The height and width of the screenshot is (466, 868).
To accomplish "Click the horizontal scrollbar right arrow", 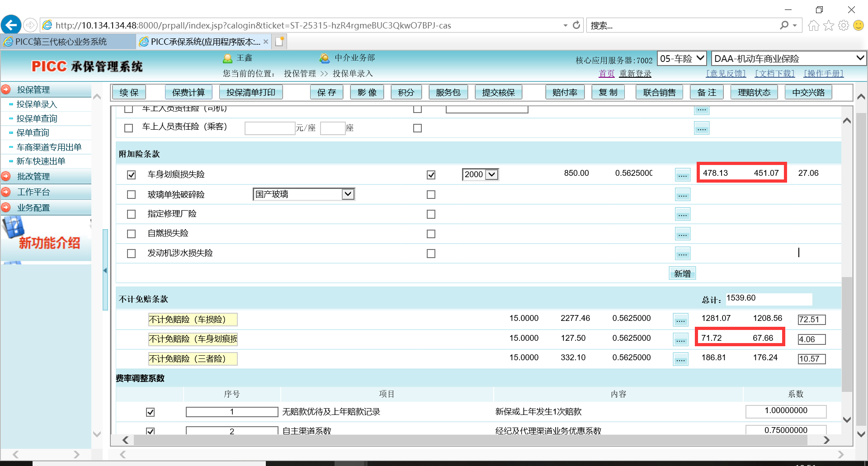I will [826, 440].
